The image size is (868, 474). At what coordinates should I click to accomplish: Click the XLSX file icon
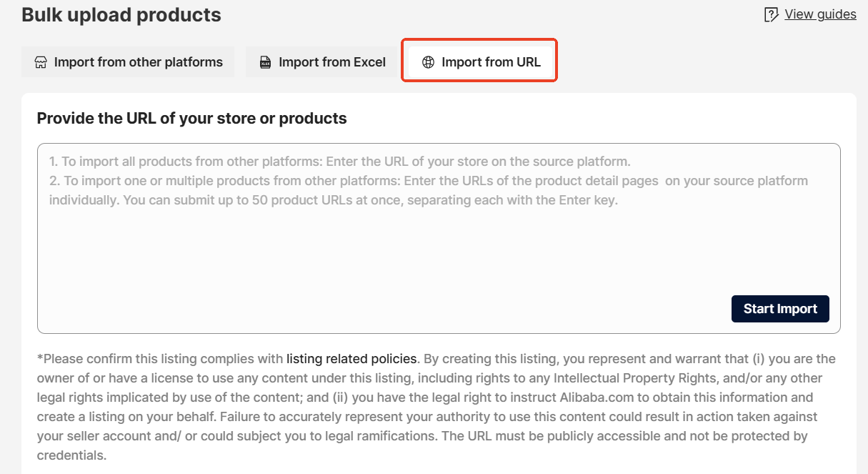265,62
